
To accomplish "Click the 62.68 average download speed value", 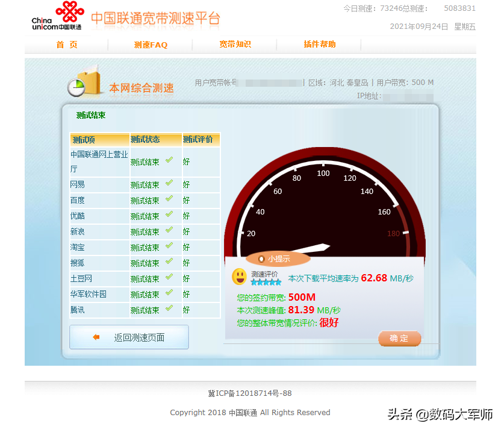I will coord(374,278).
